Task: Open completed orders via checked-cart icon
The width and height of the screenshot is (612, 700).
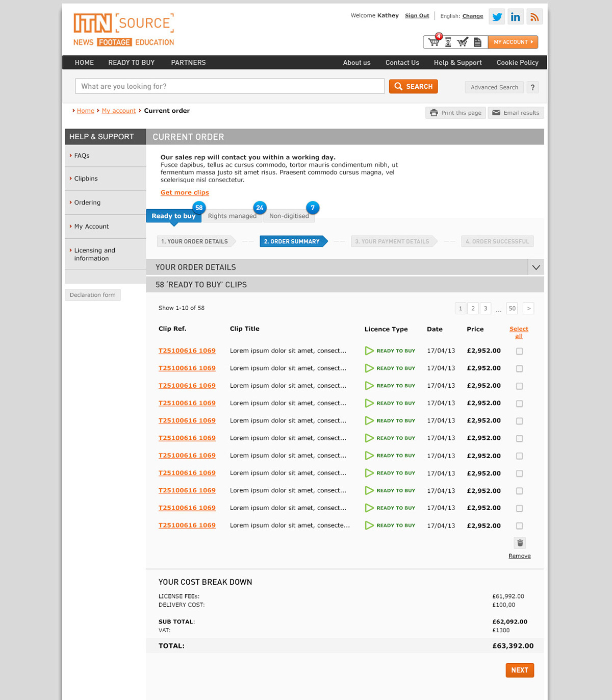Action: [x=463, y=41]
